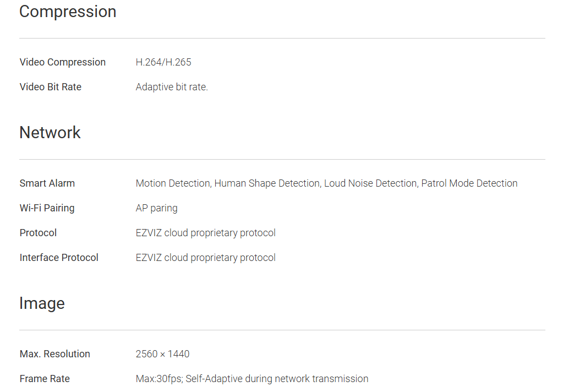This screenshot has width=585, height=392.
Task: Click the AP paring value
Action: coord(156,208)
